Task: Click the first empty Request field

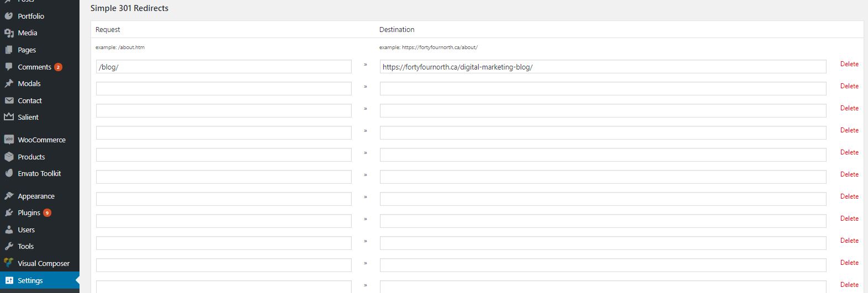Action: [x=224, y=89]
